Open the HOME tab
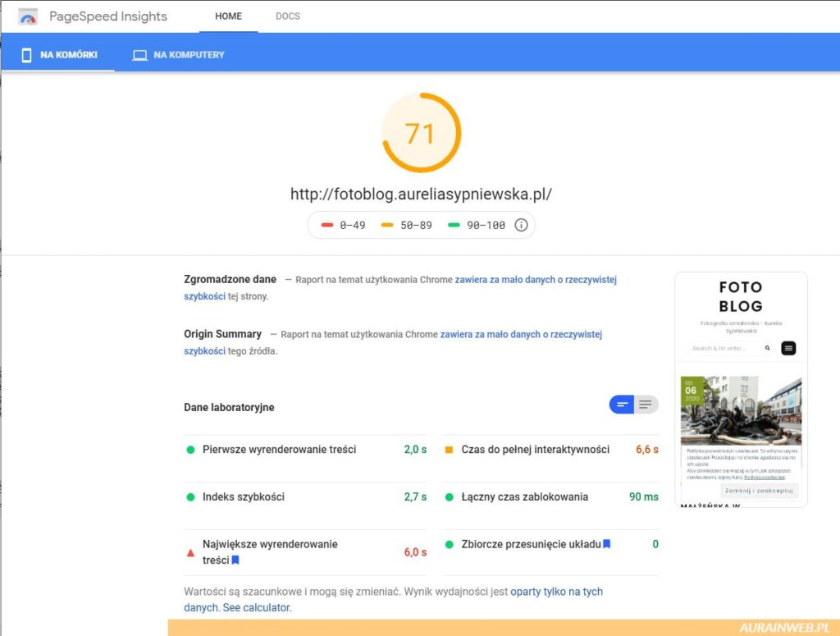 tap(228, 16)
